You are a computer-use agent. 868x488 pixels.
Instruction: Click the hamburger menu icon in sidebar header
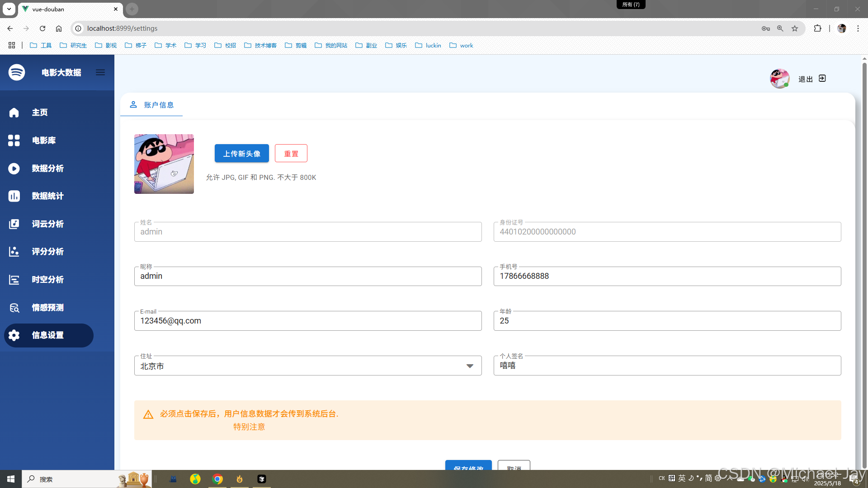(100, 72)
